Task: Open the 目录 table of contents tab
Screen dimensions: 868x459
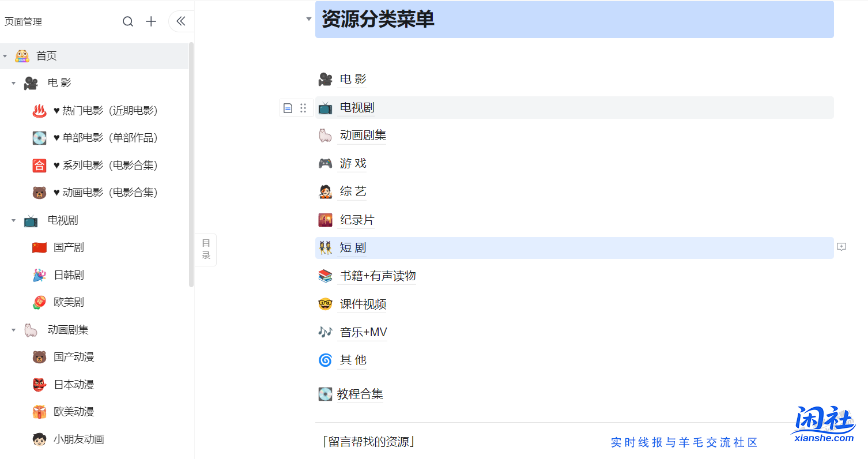Action: click(x=206, y=249)
